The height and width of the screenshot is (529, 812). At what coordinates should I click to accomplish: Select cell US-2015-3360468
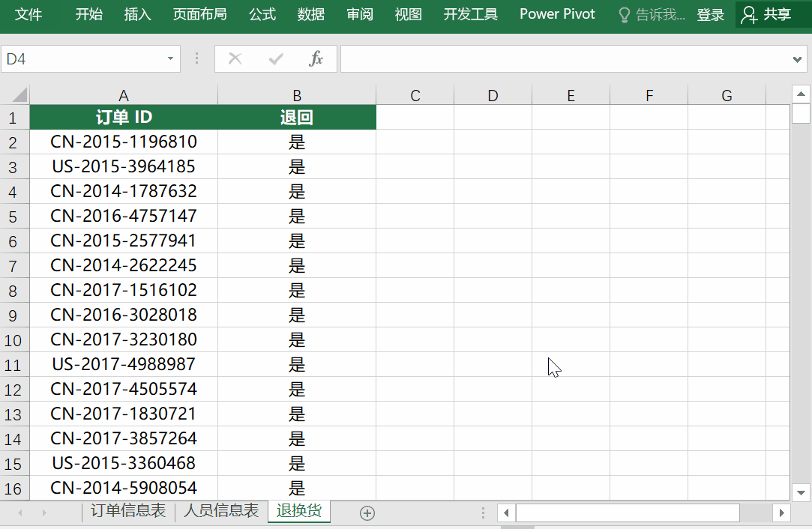124,463
